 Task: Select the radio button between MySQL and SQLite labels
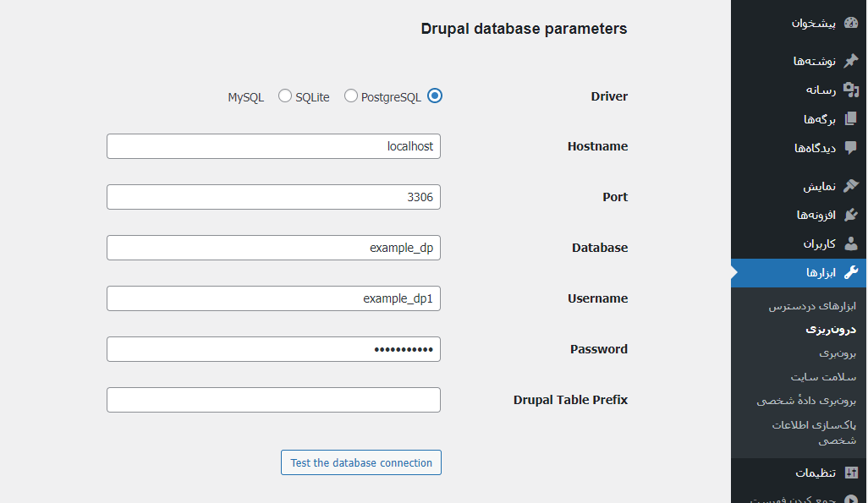tap(284, 96)
